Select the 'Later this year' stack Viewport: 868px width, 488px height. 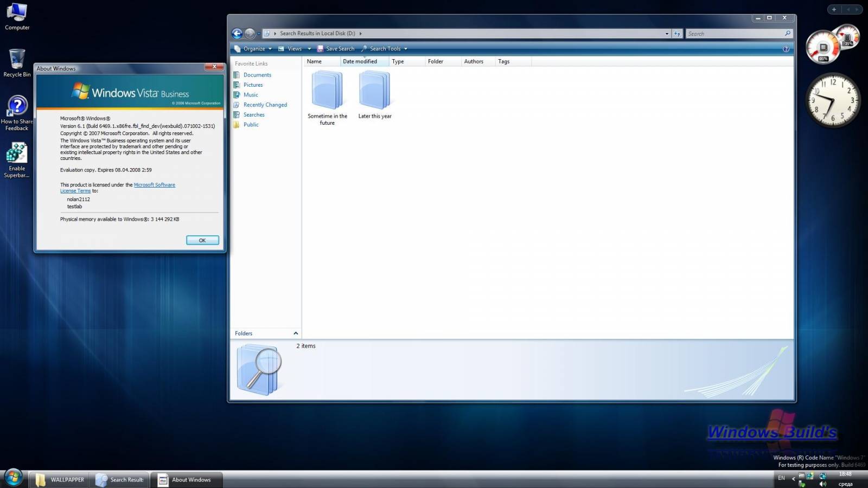tap(374, 94)
